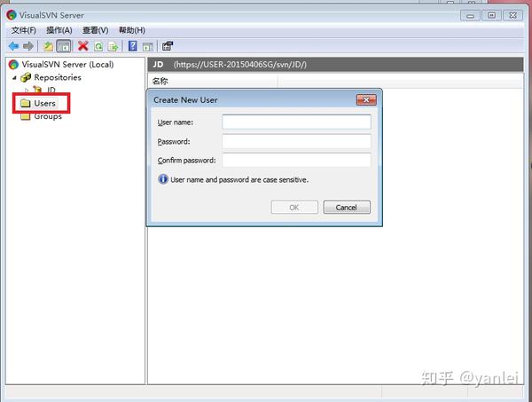Click the OK button in Create New User

[294, 207]
